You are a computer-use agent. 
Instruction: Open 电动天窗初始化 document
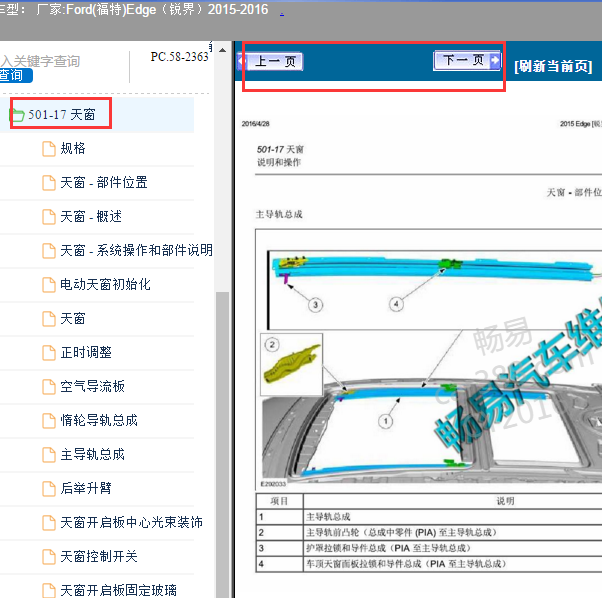click(x=105, y=284)
